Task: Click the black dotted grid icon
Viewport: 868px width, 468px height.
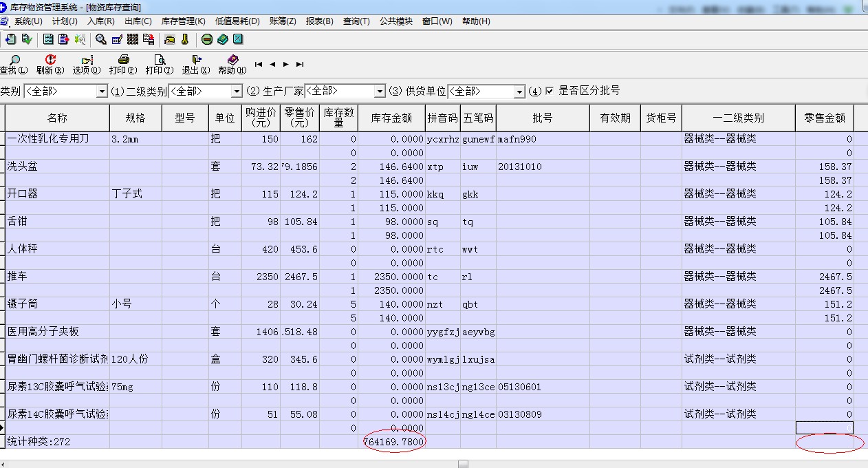Action: pyautogui.click(x=133, y=39)
